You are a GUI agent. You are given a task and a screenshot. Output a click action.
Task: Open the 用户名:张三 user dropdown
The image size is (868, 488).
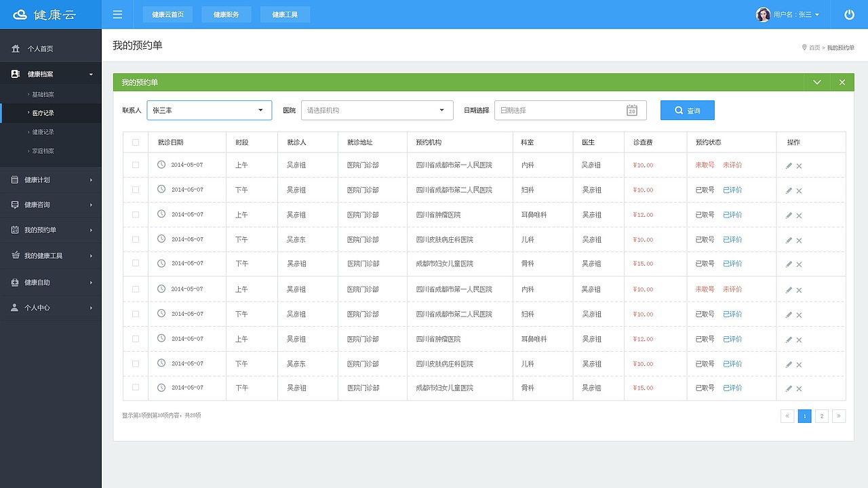point(796,14)
